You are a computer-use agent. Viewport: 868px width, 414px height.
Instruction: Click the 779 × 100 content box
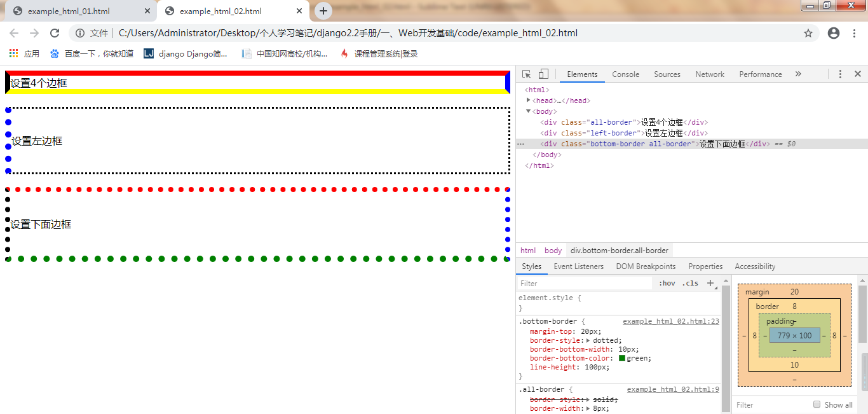794,335
